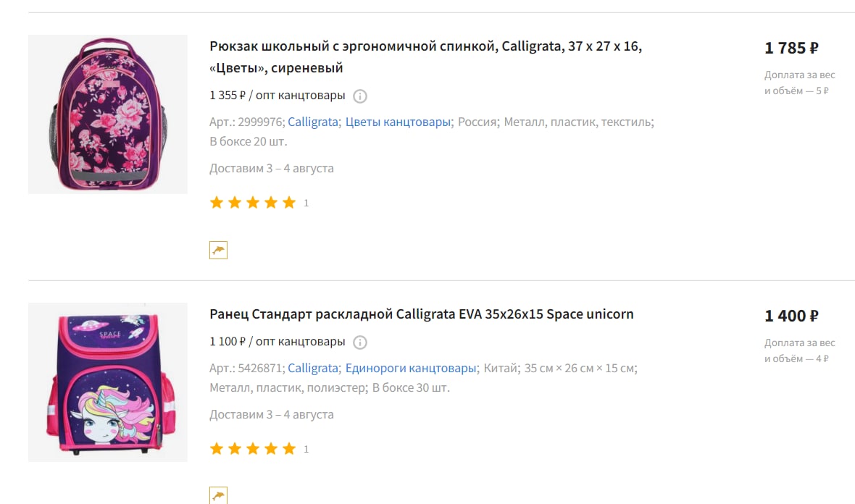Follow Единороги канцтовары category link
This screenshot has width=855, height=504.
click(x=411, y=369)
